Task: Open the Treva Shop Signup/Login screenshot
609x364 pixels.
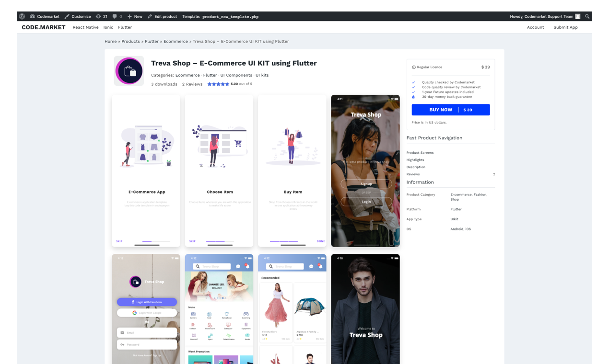Action: click(x=365, y=171)
